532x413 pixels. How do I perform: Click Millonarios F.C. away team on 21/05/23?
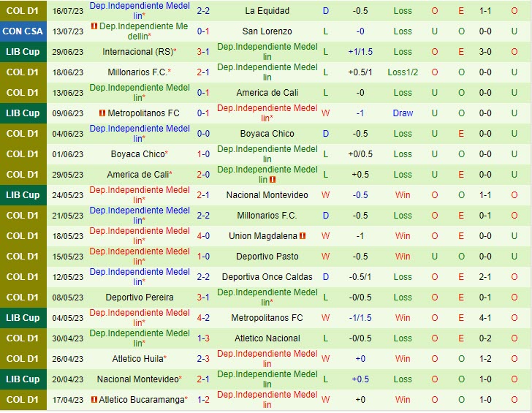click(x=267, y=216)
